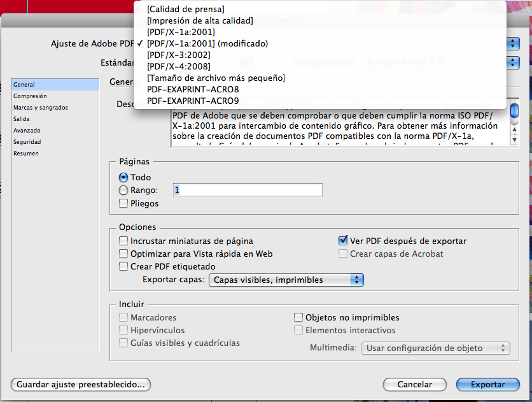Click the Cancelar button

[x=415, y=385]
